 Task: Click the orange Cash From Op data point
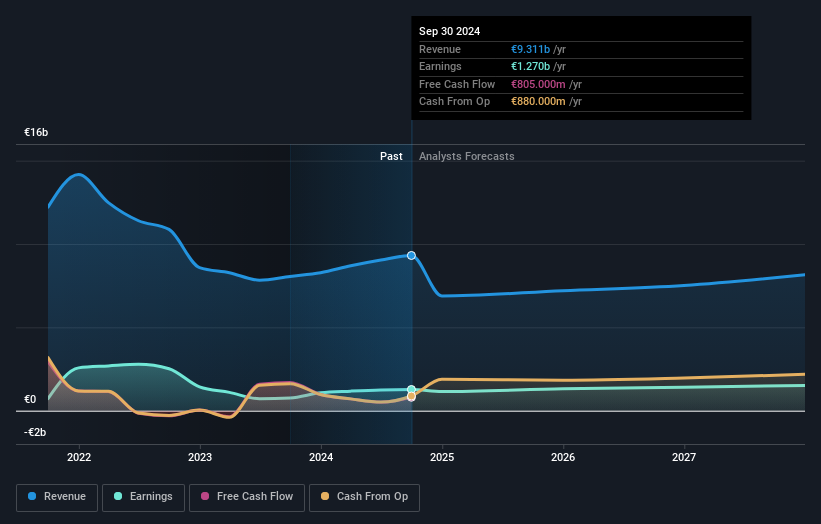coord(412,397)
